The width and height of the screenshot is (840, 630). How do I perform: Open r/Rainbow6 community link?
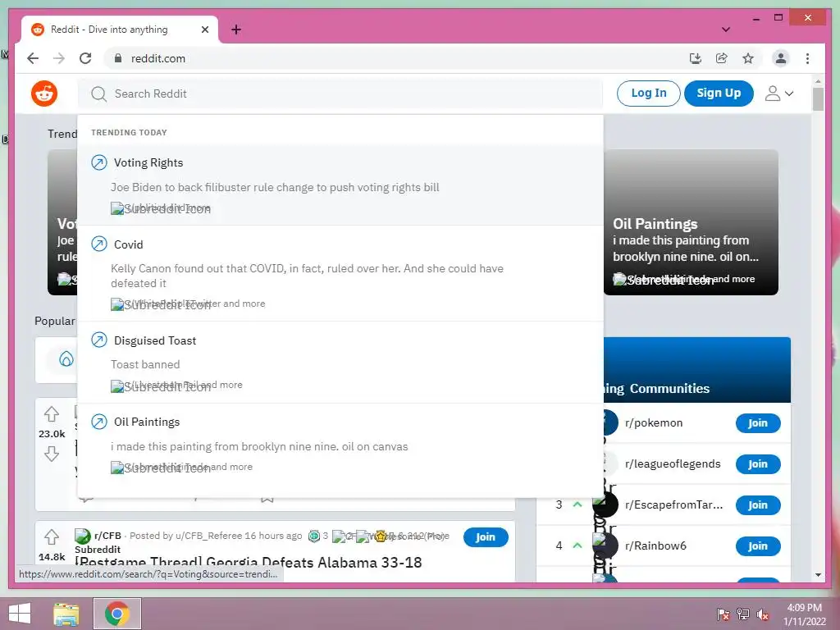point(655,546)
